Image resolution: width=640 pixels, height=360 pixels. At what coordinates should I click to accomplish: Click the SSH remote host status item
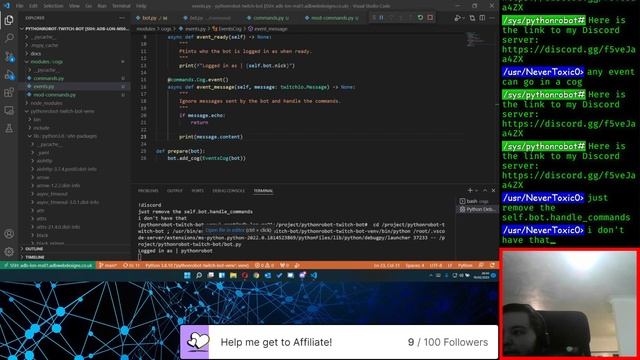[x=48, y=265]
